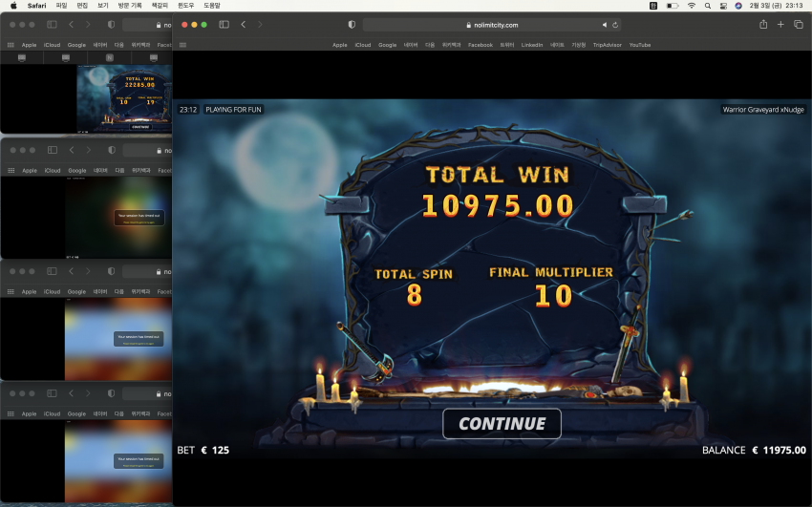Open the battery status in menu bar
Viewport: 812px width, 507px height.
click(673, 5)
